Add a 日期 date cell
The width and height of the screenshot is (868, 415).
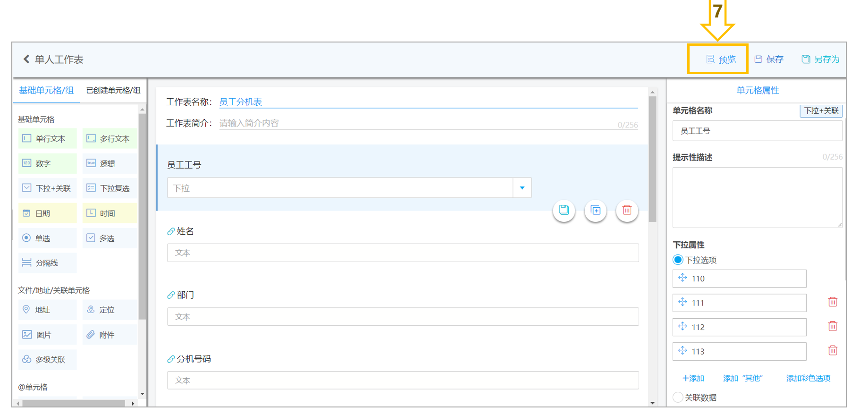(x=47, y=213)
